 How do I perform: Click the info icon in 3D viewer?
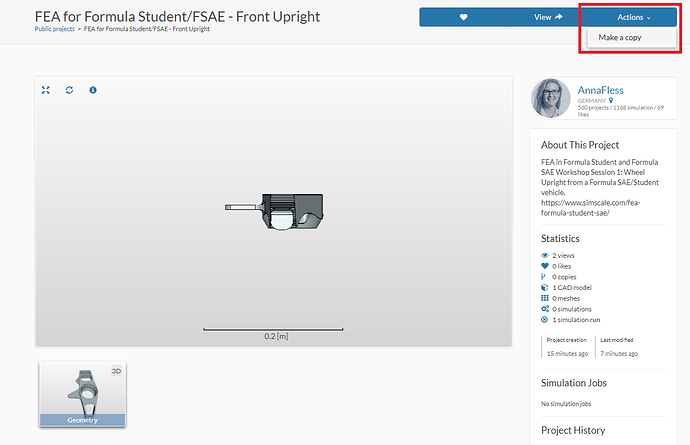click(93, 90)
